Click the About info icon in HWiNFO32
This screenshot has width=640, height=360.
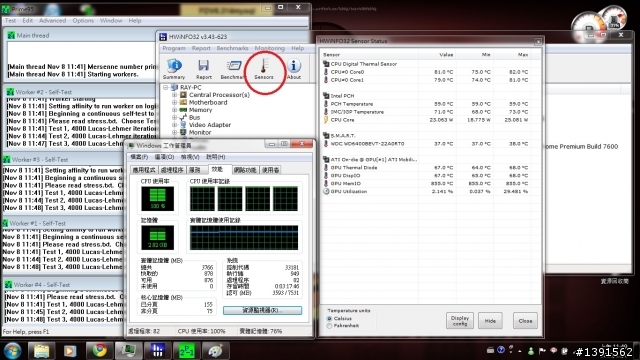293,69
